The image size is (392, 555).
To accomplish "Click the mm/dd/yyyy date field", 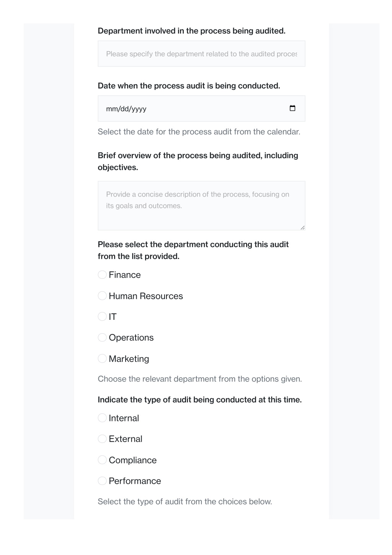I will coord(201,108).
